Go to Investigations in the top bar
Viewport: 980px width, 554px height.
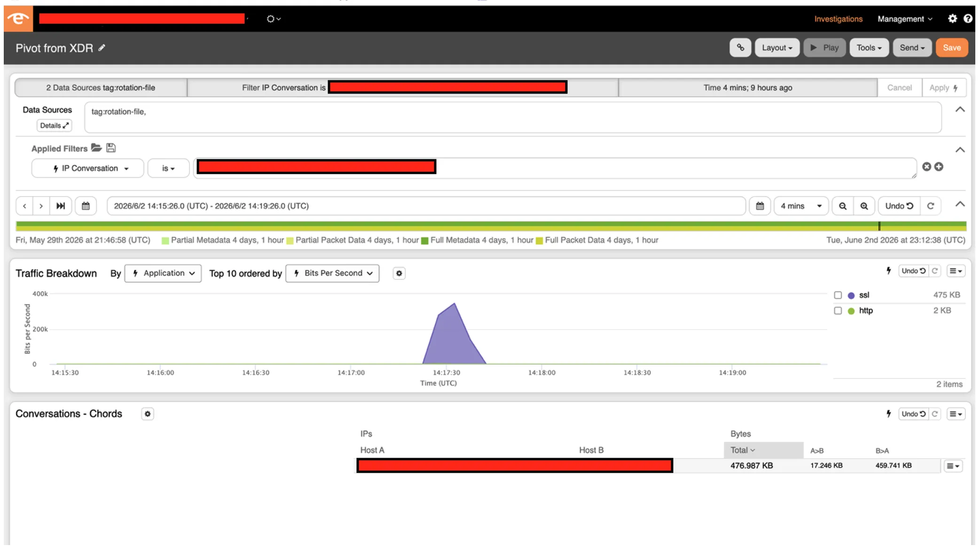pos(838,19)
